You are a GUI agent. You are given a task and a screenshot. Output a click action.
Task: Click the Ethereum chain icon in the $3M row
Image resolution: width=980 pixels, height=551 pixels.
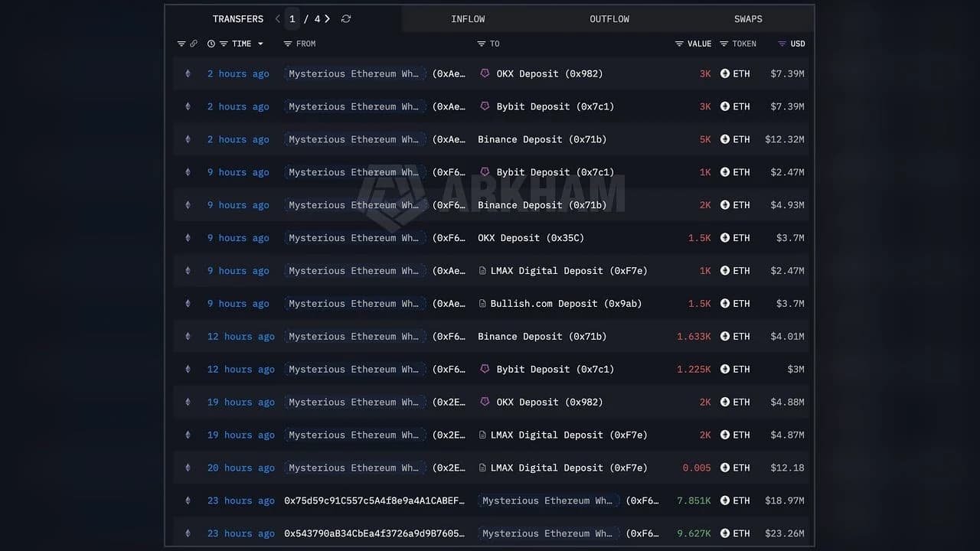pos(188,370)
